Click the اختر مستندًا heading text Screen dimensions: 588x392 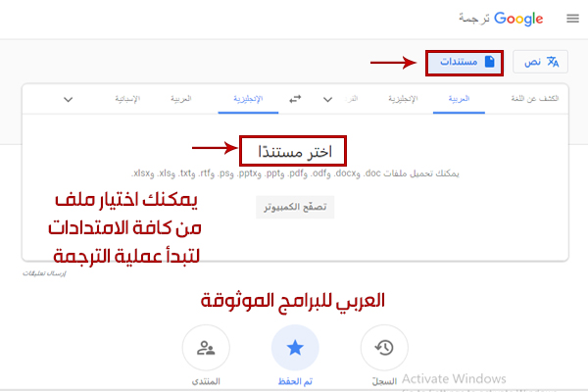295,151
